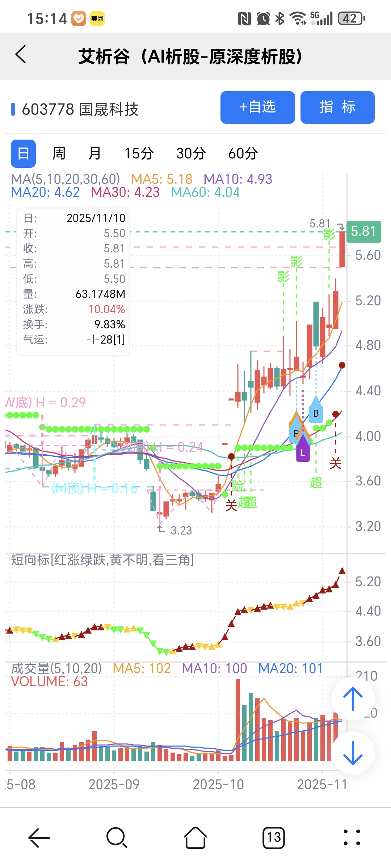Open the 13 tabs switcher icon

[274, 838]
